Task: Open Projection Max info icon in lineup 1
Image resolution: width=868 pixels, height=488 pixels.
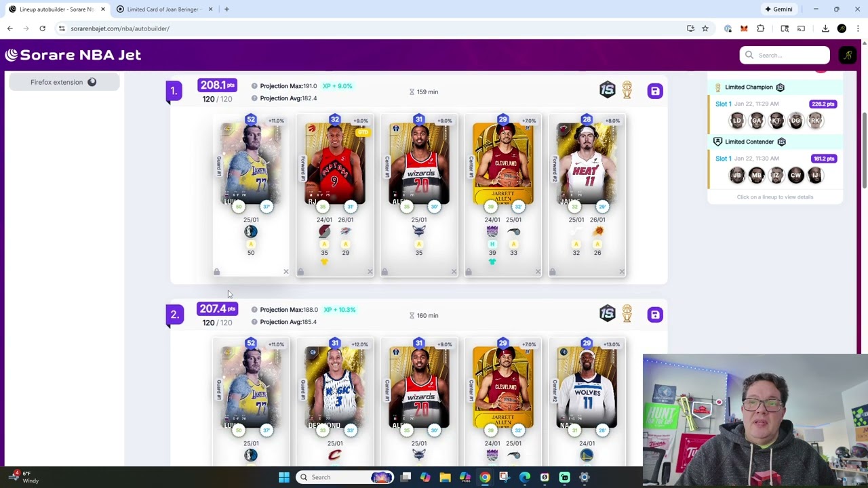Action: point(254,86)
